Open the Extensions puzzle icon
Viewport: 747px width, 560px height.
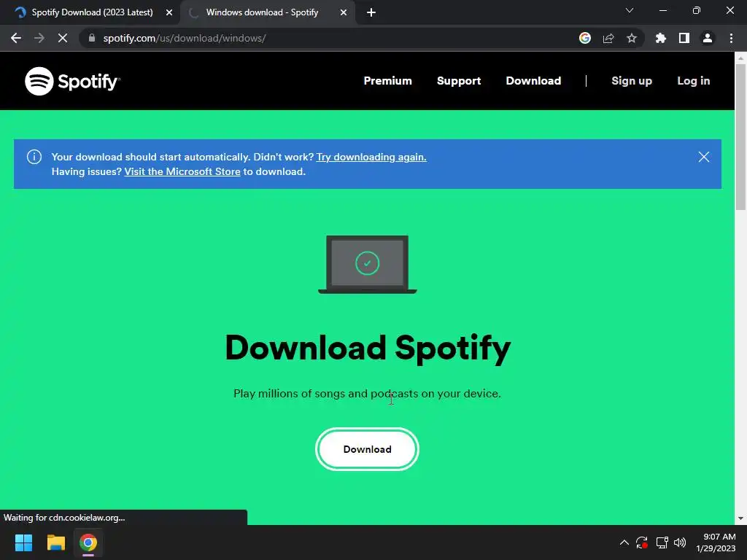661,38
